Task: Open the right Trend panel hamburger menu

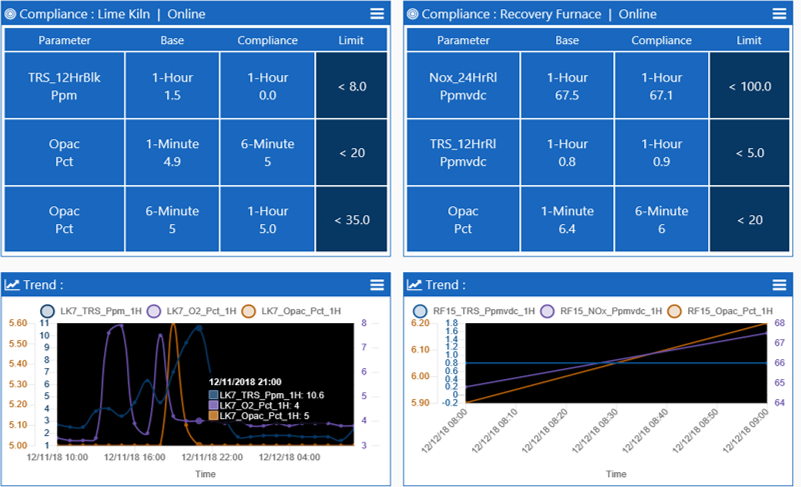Action: click(779, 285)
